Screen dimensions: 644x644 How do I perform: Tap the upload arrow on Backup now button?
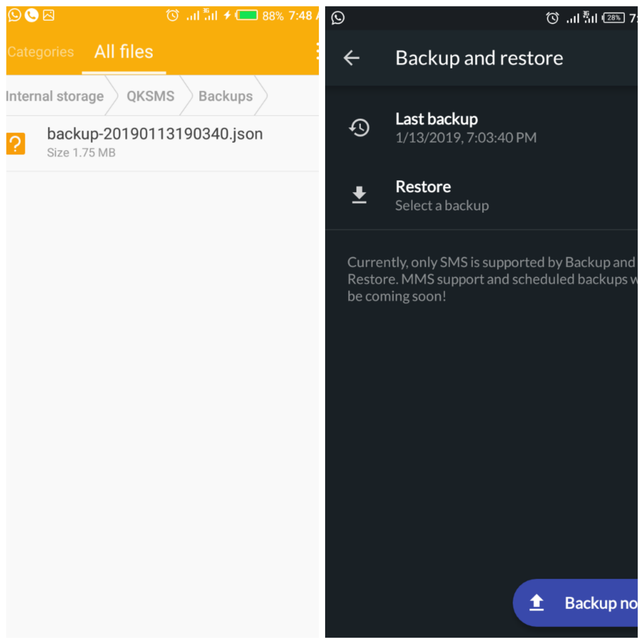(536, 603)
